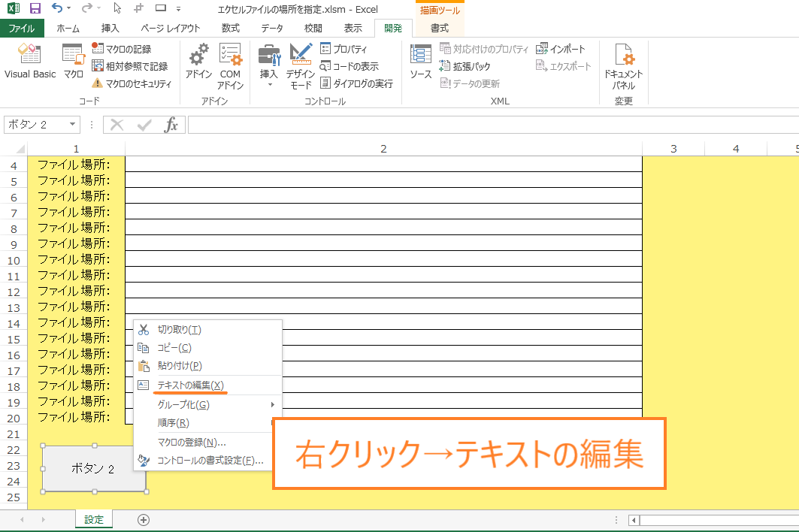Switch to the ホーム tab
The image size is (799, 532).
pyautogui.click(x=68, y=28)
